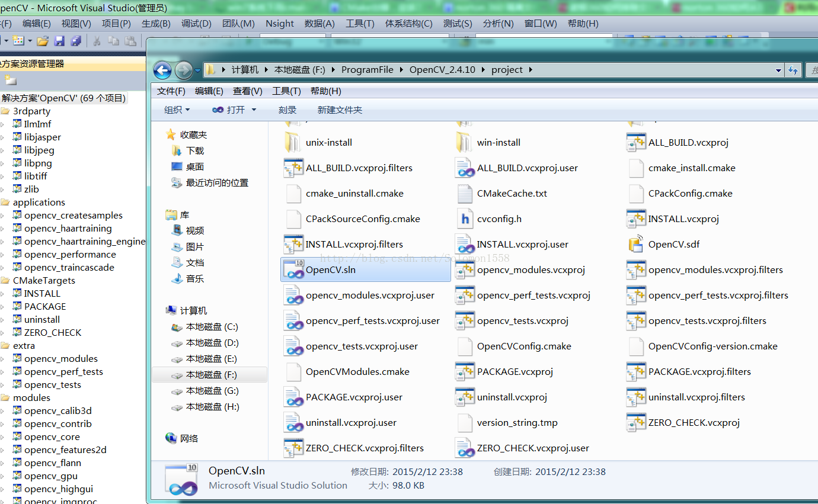
Task: Select 最近访问的位置 in favorites
Action: (x=210, y=183)
